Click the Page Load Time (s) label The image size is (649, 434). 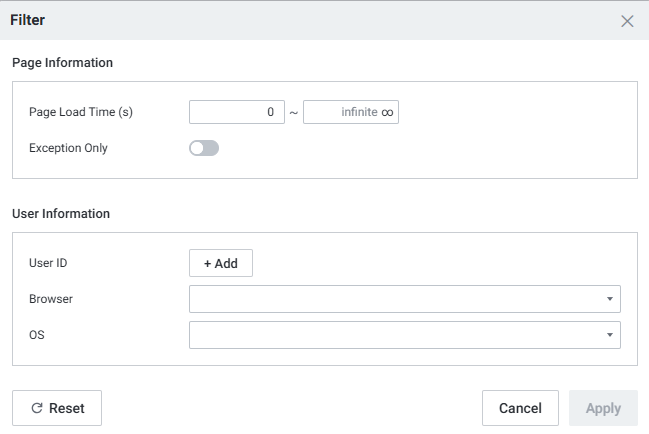81,112
